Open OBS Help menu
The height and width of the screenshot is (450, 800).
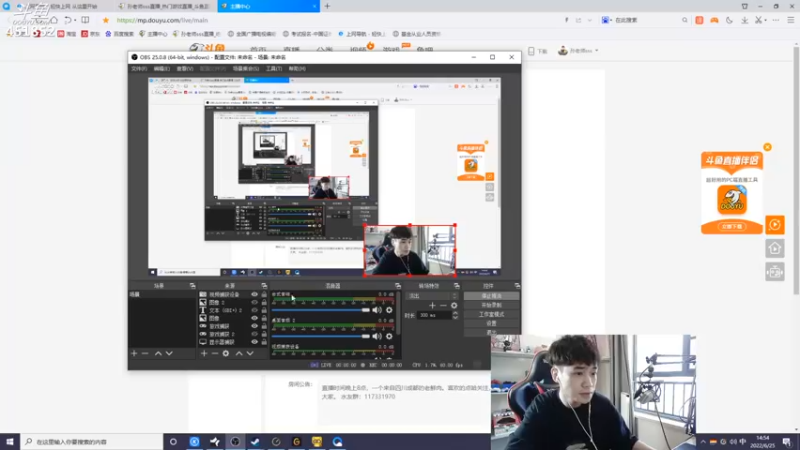click(x=297, y=68)
